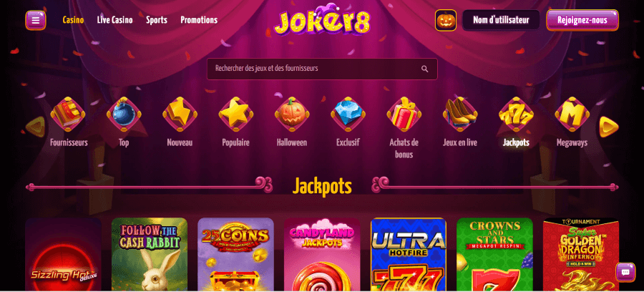
Task: Select the Top bomb category icon
Action: tap(124, 114)
